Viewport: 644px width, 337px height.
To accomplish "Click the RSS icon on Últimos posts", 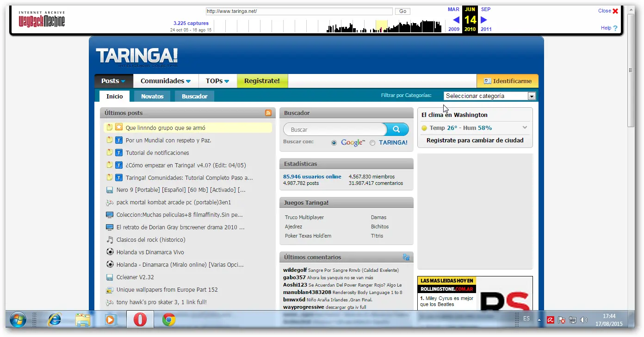I will pyautogui.click(x=268, y=112).
